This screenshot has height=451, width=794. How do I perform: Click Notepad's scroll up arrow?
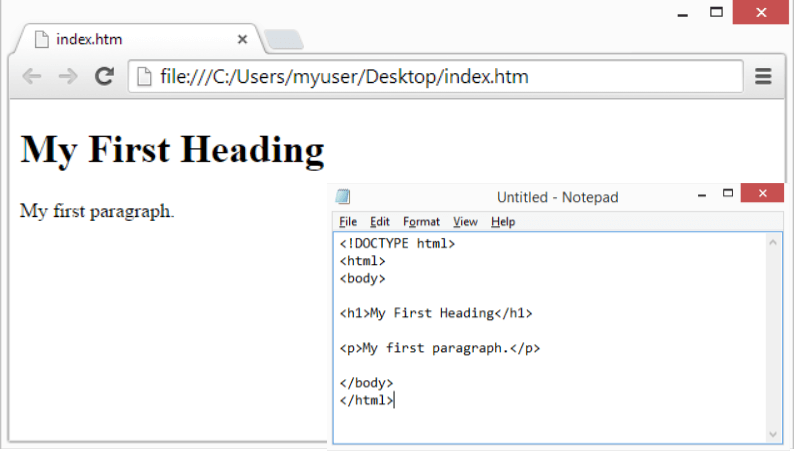tap(773, 242)
